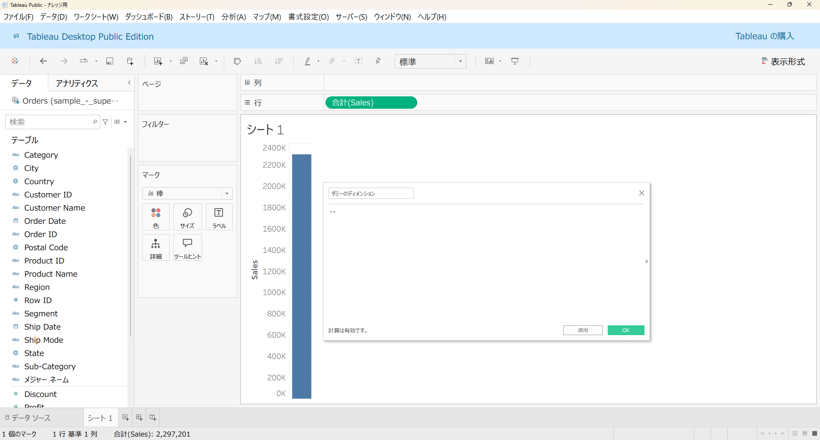Click the undo back arrow
Viewport: 820px width, 440px height.
pos(43,61)
